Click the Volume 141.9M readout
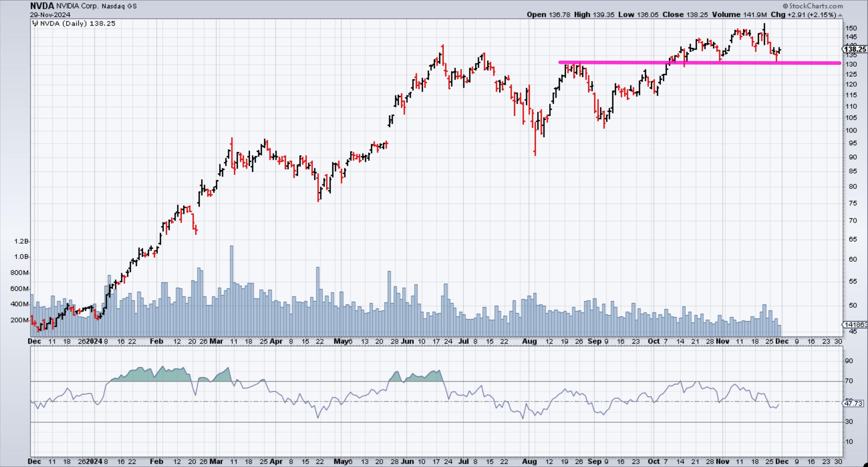Viewport: 868px width, 467px height. pyautogui.click(x=740, y=15)
